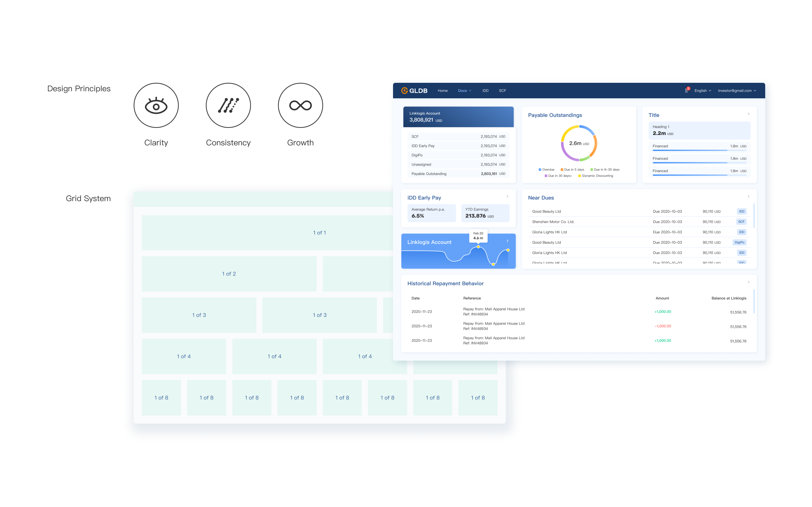Image resolution: width=812 pixels, height=507 pixels.
Task: Click the Growth infinity icon
Action: coord(300,105)
